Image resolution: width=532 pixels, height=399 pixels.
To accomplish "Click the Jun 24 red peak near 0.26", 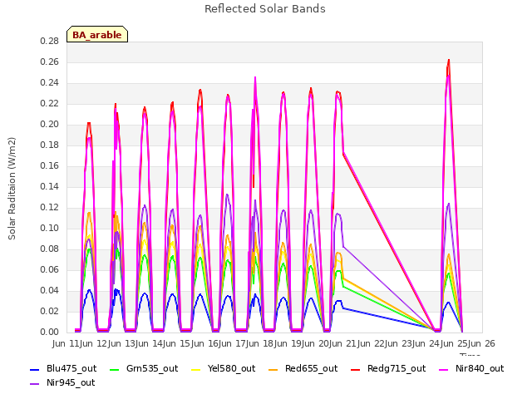I will pyautogui.click(x=449, y=61).
